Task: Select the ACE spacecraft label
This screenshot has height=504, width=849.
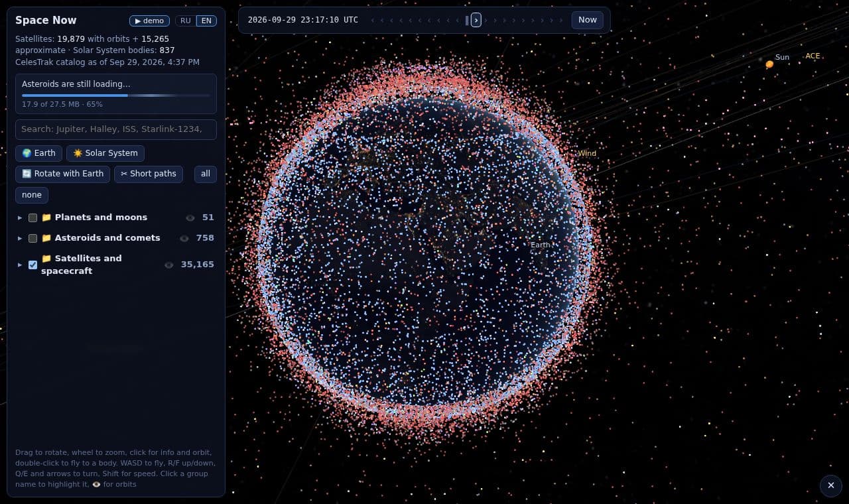Action: (813, 56)
